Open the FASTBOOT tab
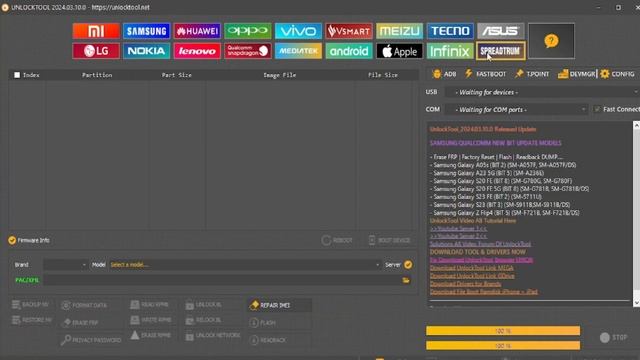This screenshot has width=640, height=360. [x=486, y=74]
